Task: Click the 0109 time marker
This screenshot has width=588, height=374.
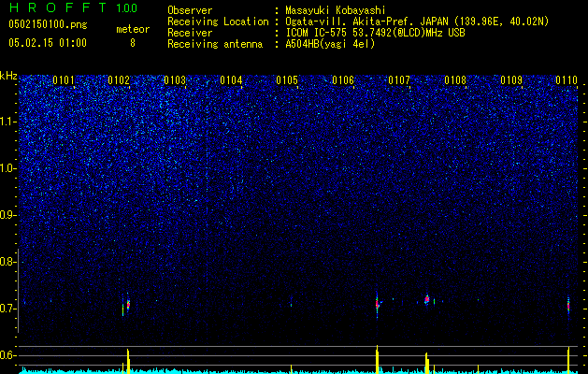Action: point(511,79)
